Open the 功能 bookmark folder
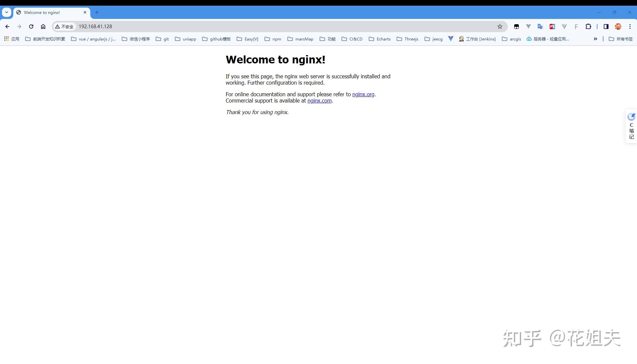This screenshot has height=364, width=637. [328, 39]
